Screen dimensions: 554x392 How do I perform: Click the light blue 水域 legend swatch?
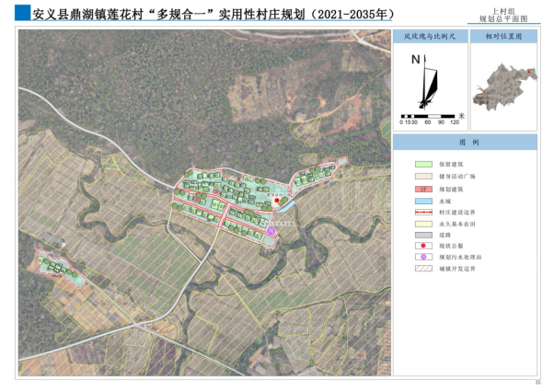(423, 198)
